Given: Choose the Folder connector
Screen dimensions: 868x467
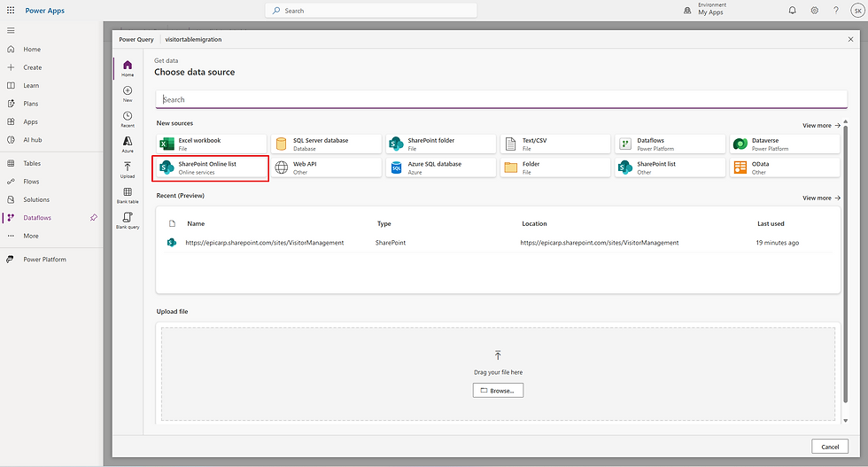Looking at the screenshot, I should 555,167.
